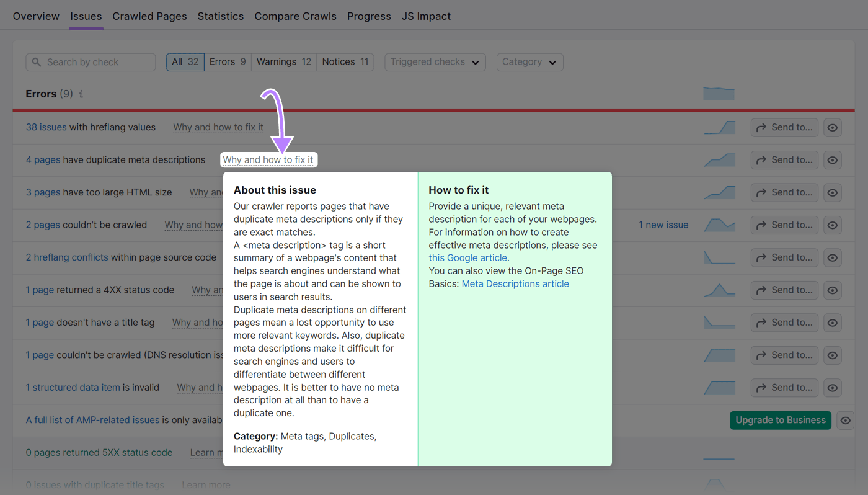
Task: Click the eye icon on the duplicate meta descriptions row
Action: (x=832, y=160)
